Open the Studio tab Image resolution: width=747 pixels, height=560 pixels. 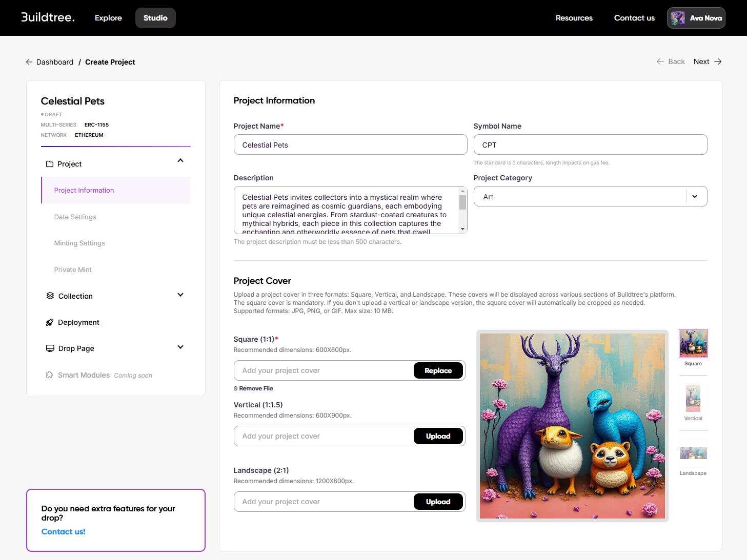pyautogui.click(x=155, y=18)
